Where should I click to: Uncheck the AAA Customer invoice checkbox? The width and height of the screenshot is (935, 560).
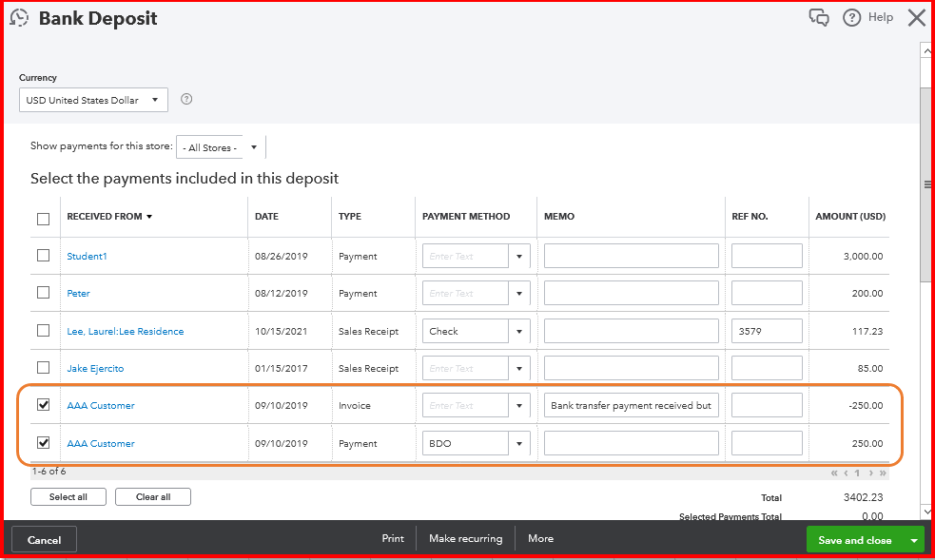click(43, 404)
